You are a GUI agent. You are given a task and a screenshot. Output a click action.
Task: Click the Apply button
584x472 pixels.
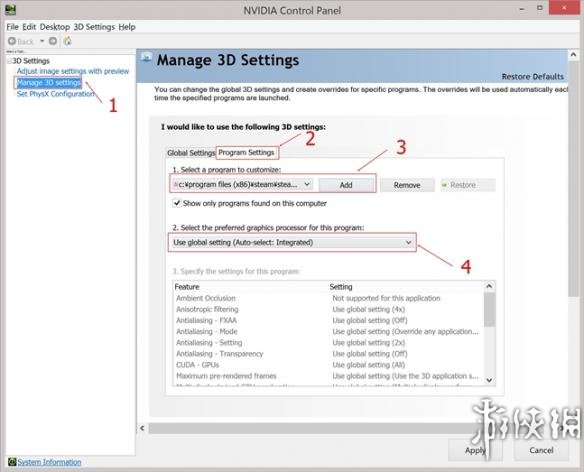click(475, 450)
